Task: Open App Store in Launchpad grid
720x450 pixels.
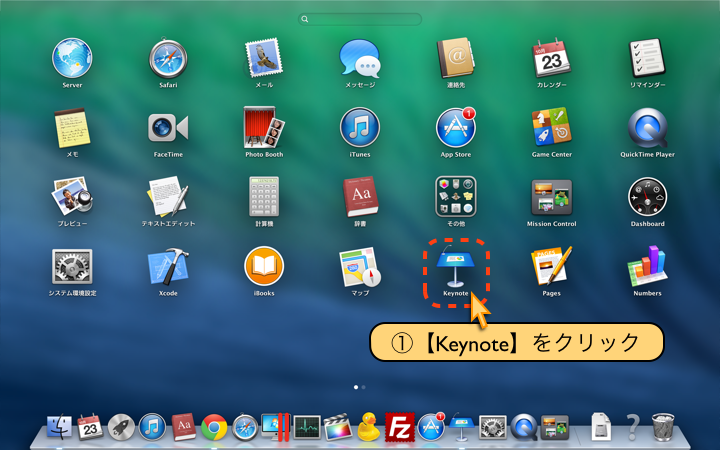Action: (x=456, y=128)
